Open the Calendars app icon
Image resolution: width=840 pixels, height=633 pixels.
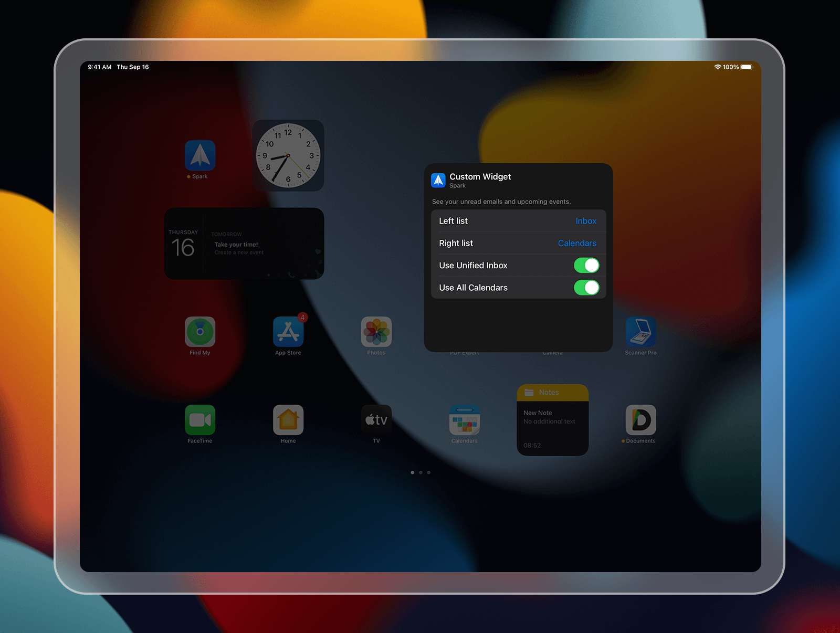click(x=465, y=420)
